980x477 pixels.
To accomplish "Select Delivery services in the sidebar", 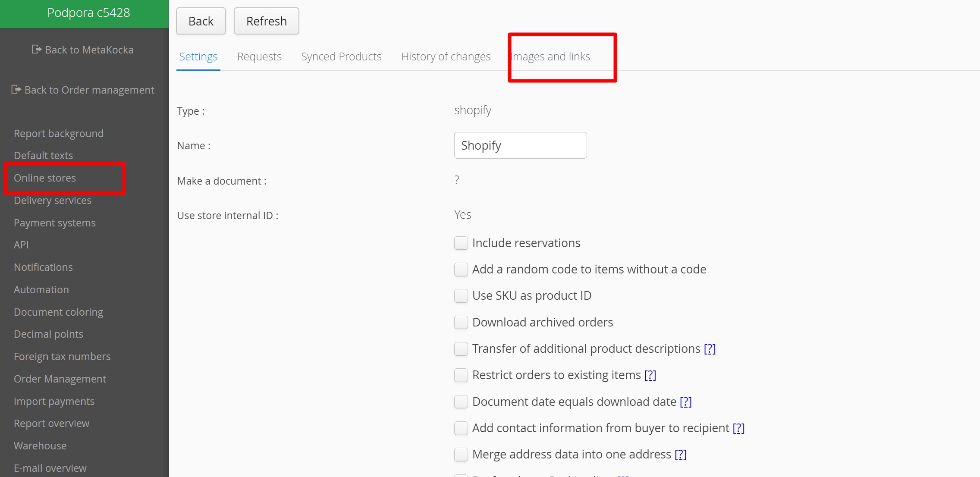I will tap(53, 201).
